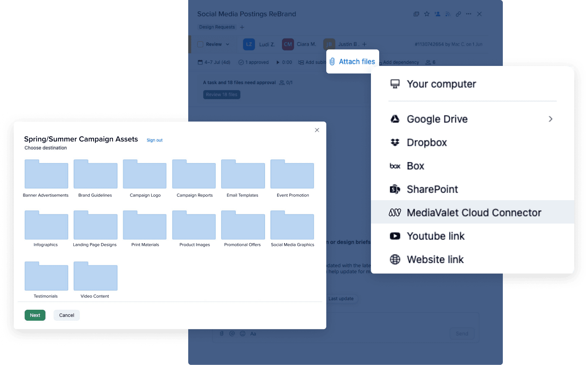Toggle the task completion checkbox beside Review
588x365 pixels.
pos(200,44)
